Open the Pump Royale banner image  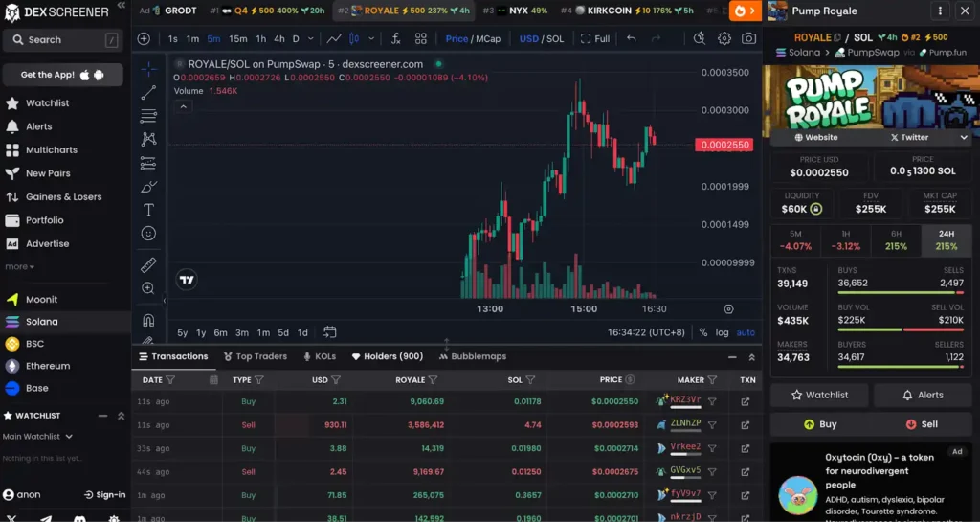pyautogui.click(x=871, y=97)
